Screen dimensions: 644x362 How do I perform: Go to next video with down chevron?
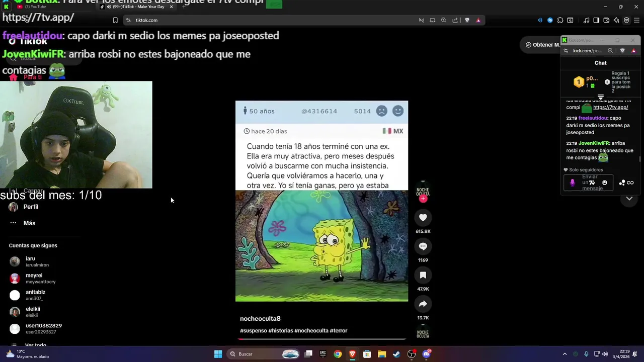pos(629,199)
